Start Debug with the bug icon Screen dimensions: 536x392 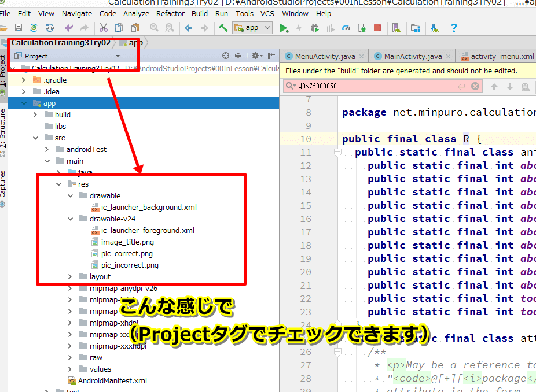coord(314,28)
